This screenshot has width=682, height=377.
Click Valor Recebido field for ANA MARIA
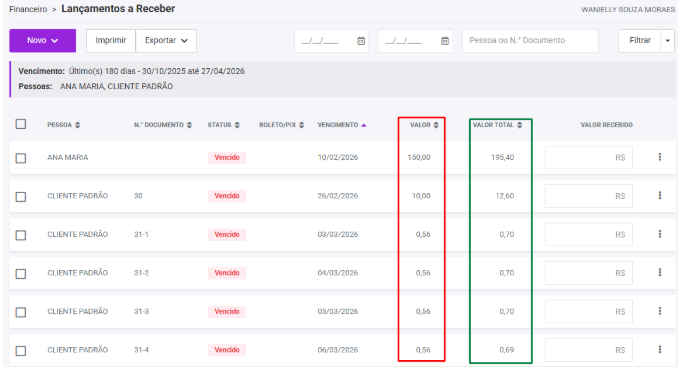[588, 157]
